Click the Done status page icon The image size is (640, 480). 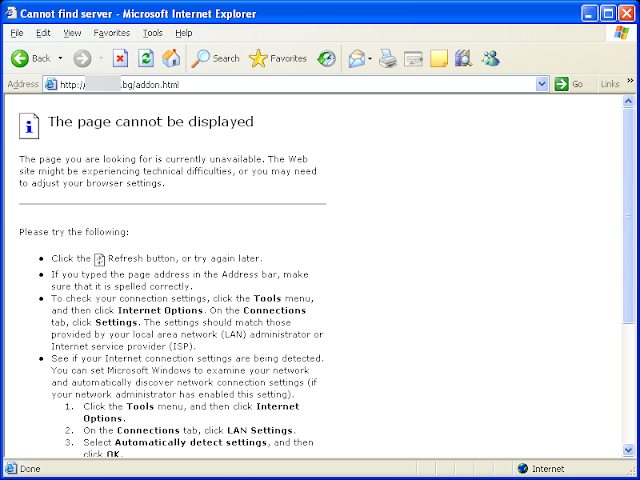(x=11, y=468)
